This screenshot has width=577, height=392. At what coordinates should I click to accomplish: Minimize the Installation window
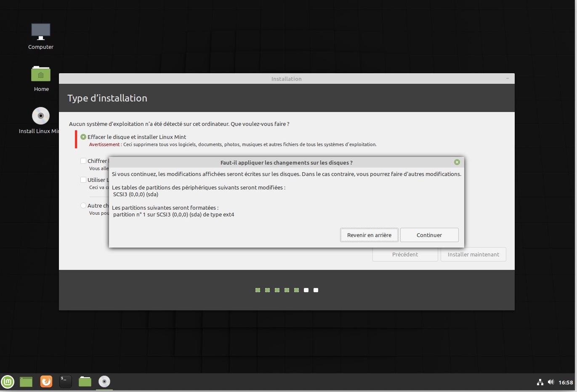(x=508, y=79)
